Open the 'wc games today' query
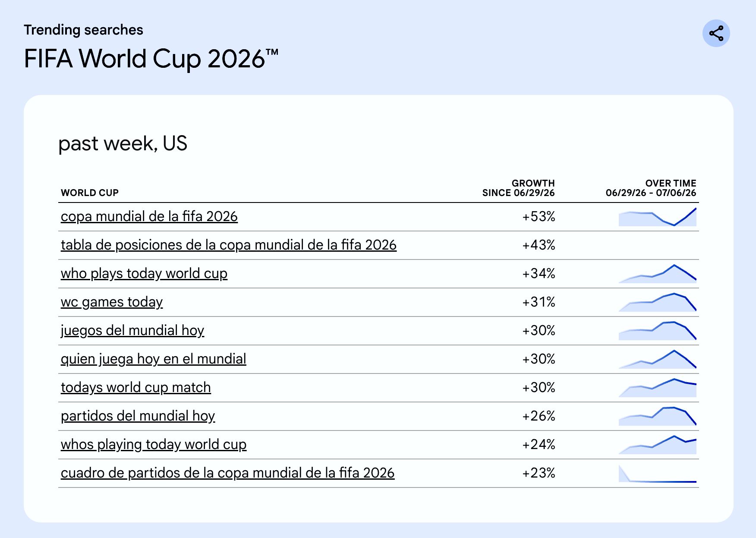The width and height of the screenshot is (756, 538). coord(112,302)
